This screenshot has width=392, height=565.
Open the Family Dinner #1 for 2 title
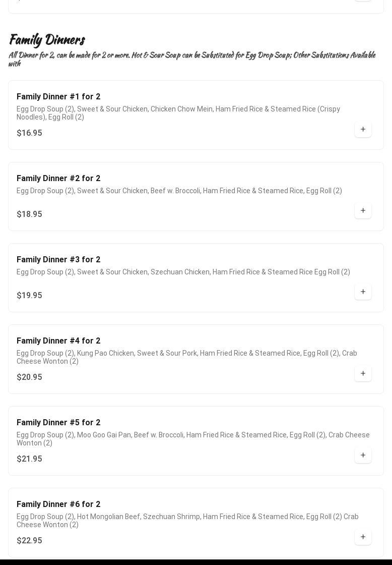tap(58, 96)
